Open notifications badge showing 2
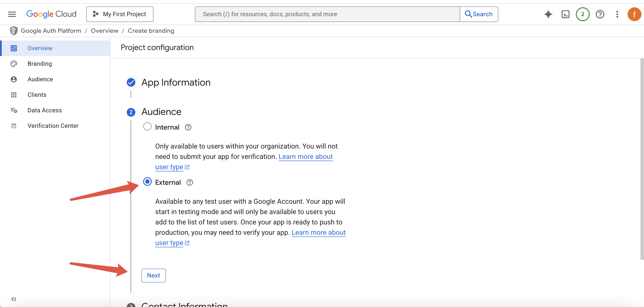Viewport: 644px width, 307px height. click(x=583, y=14)
